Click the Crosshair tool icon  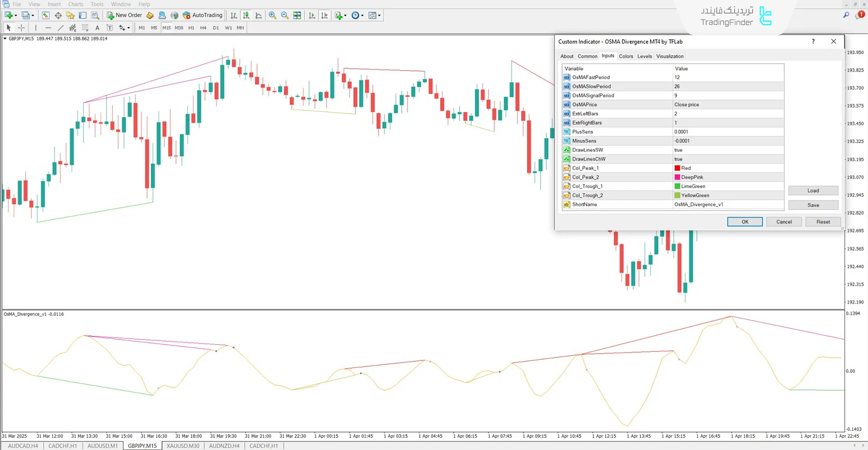(x=22, y=28)
